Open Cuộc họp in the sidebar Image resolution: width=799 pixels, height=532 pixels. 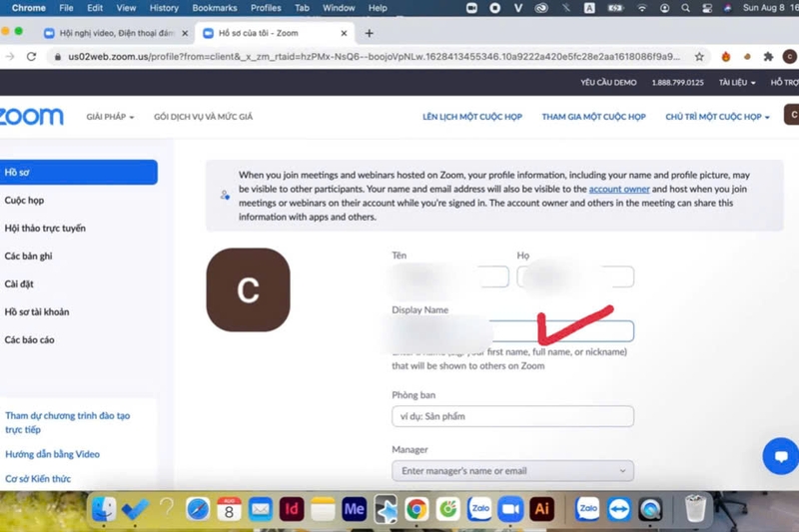24,200
